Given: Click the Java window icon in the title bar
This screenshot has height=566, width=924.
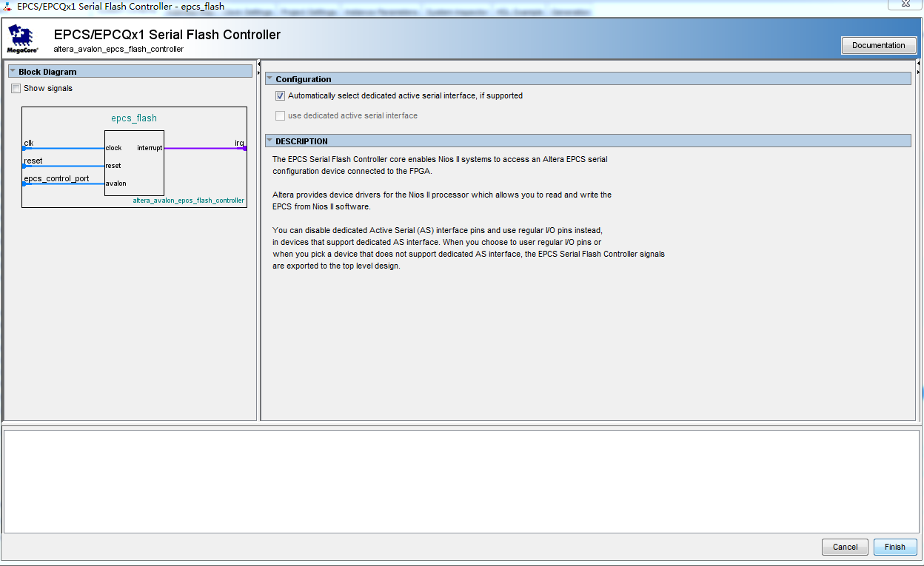Looking at the screenshot, I should tap(7, 6).
